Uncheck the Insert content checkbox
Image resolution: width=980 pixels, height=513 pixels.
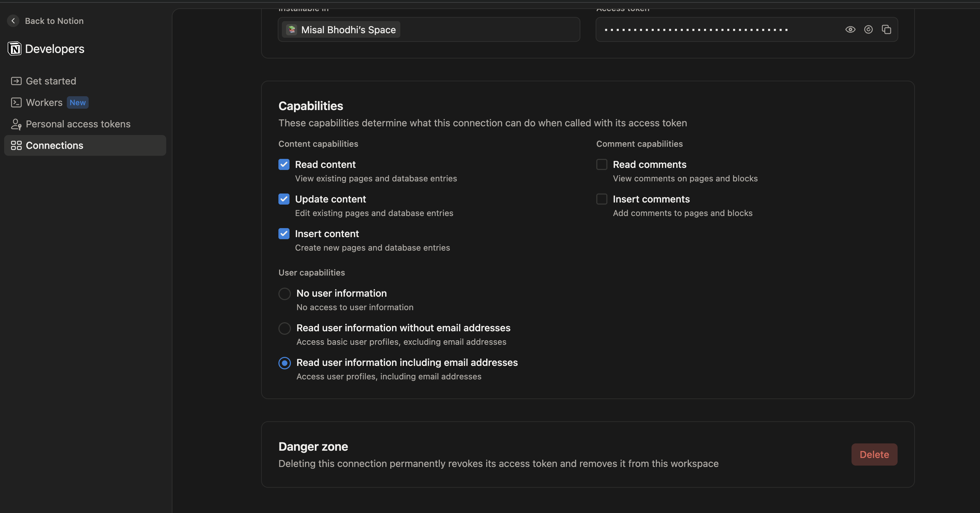point(284,234)
